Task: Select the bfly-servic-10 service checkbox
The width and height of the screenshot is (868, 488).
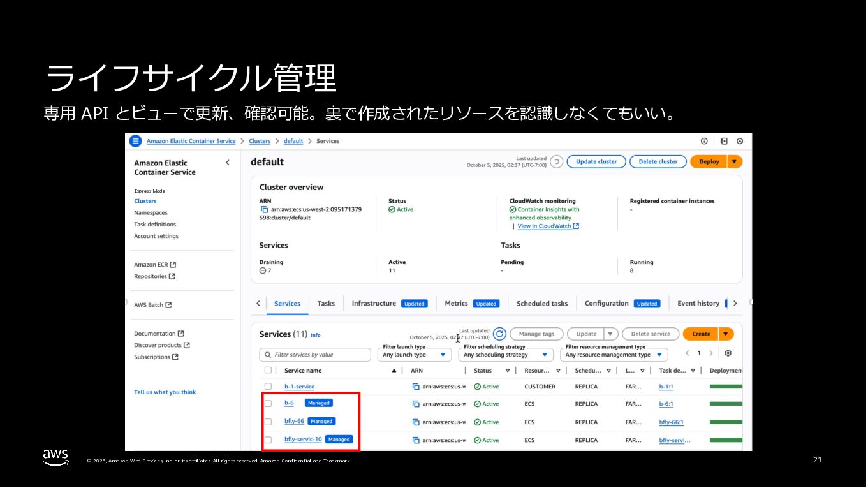Action: pos(268,440)
